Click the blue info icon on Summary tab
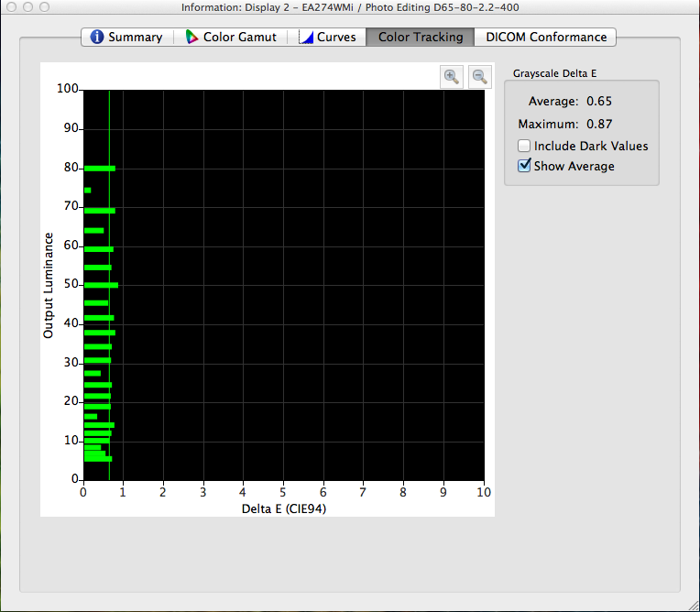This screenshot has width=700, height=612. pyautogui.click(x=97, y=37)
